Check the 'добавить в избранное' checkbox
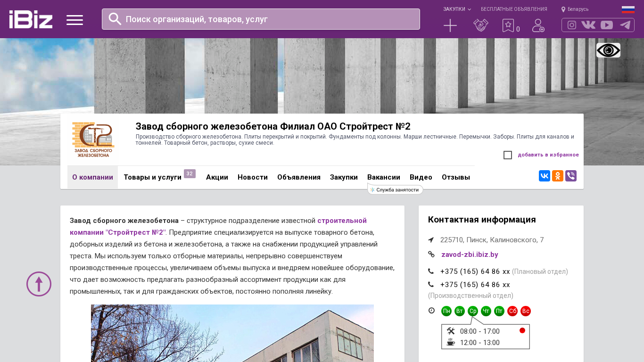The width and height of the screenshot is (644, 362). (508, 155)
